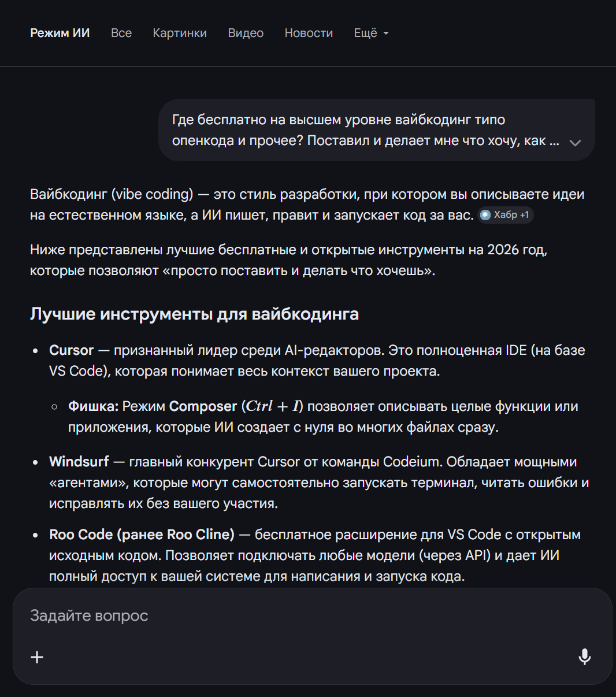This screenshot has height=697, width=616.
Task: Select the Картинки tab
Action: click(180, 34)
